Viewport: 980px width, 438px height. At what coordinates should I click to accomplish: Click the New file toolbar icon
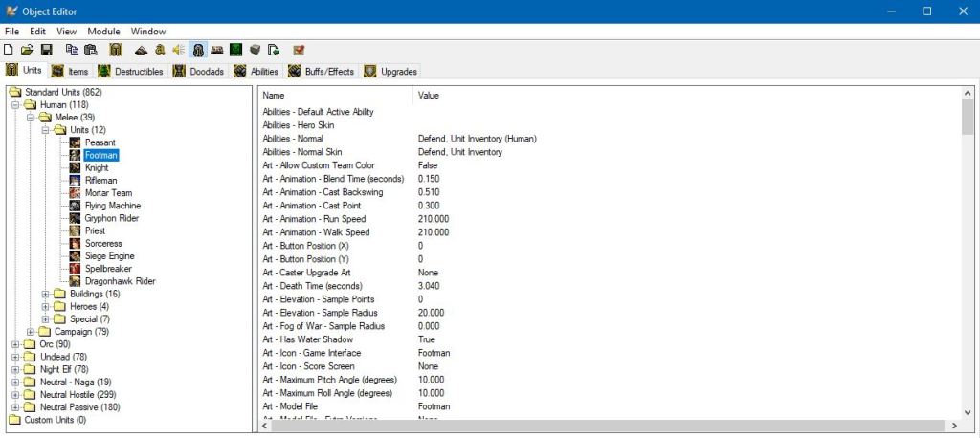pyautogui.click(x=10, y=50)
